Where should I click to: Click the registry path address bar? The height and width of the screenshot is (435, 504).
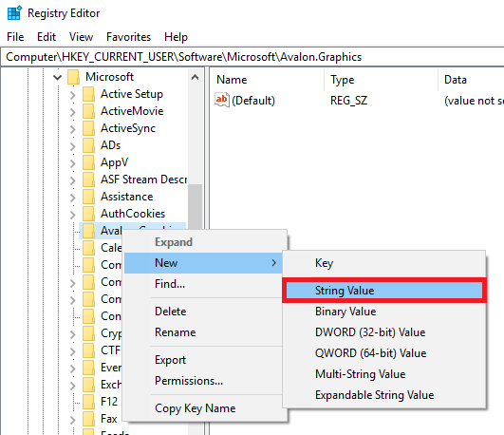(252, 57)
